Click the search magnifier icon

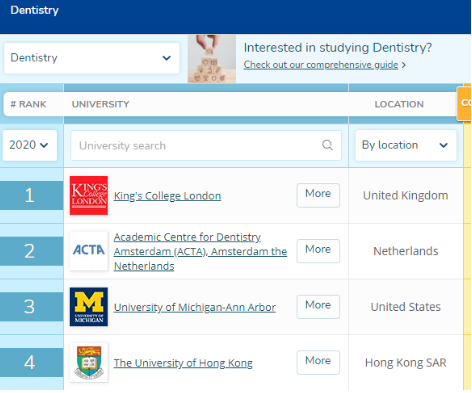(327, 145)
